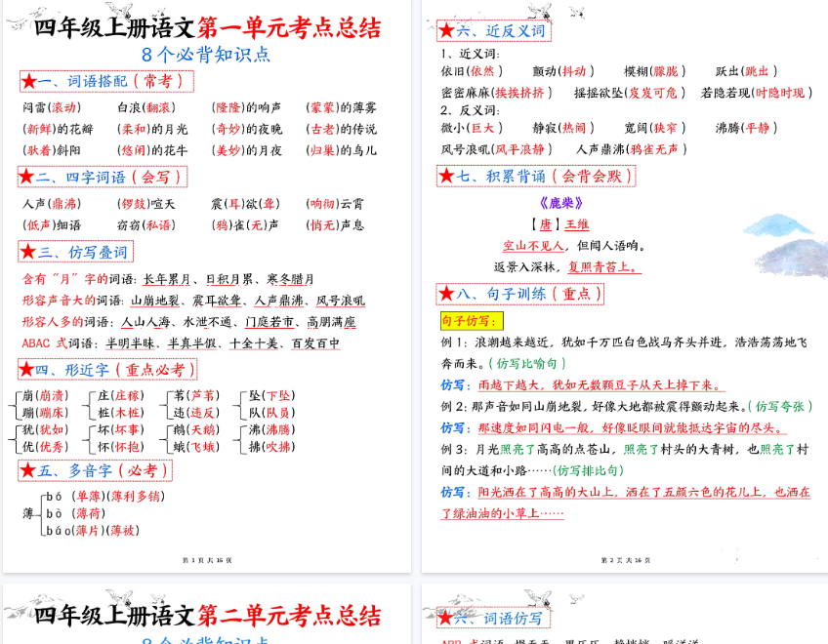Click the author name 王维

tap(577, 224)
